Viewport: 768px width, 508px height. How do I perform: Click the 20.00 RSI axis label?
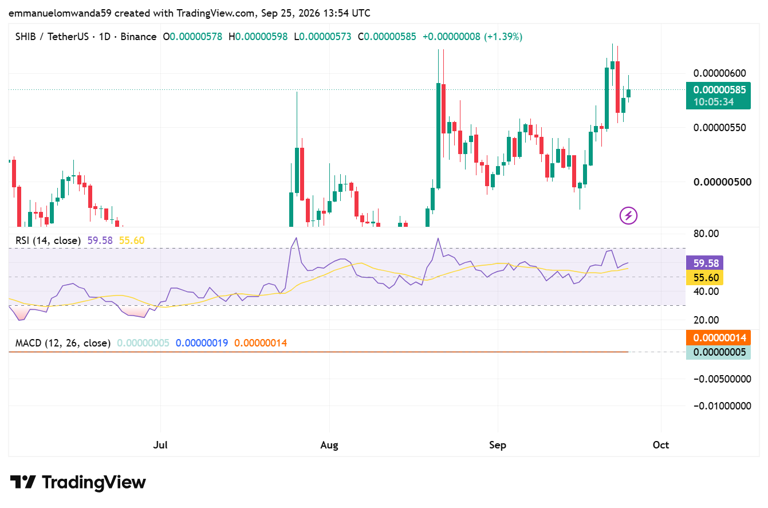click(706, 320)
